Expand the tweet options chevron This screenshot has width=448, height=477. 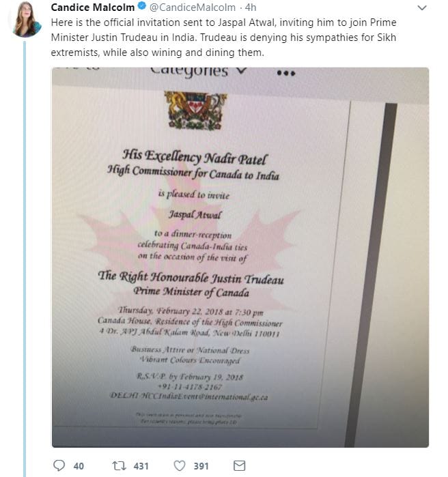[421, 8]
